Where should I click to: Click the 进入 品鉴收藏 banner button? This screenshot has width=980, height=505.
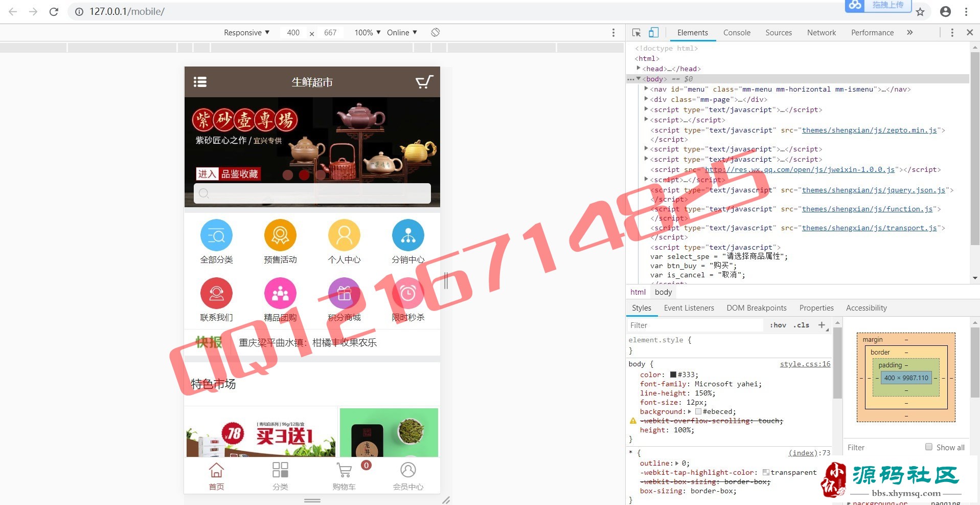point(229,174)
